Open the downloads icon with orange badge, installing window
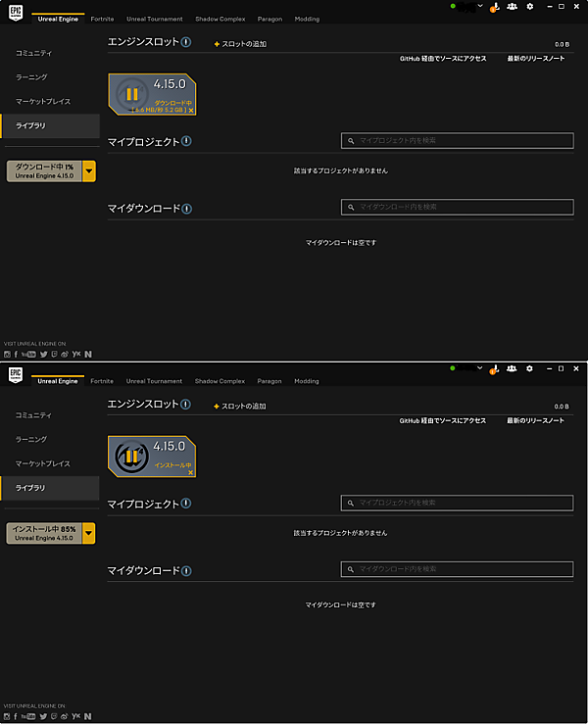The image size is (588, 724). tap(495, 369)
